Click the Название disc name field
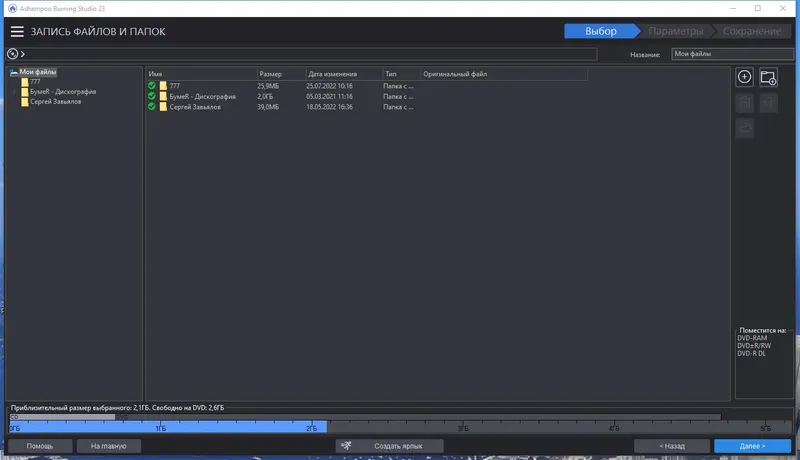This screenshot has height=460, width=800. [x=732, y=54]
